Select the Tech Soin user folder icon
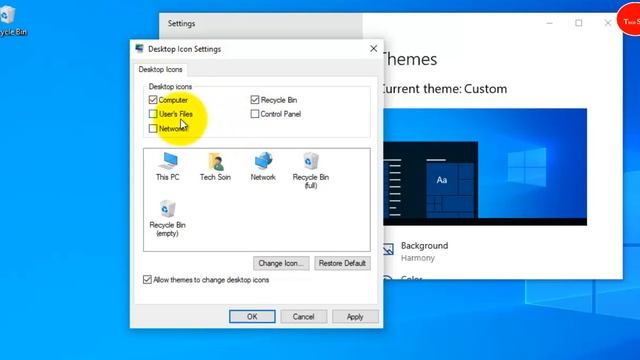 [x=215, y=166]
